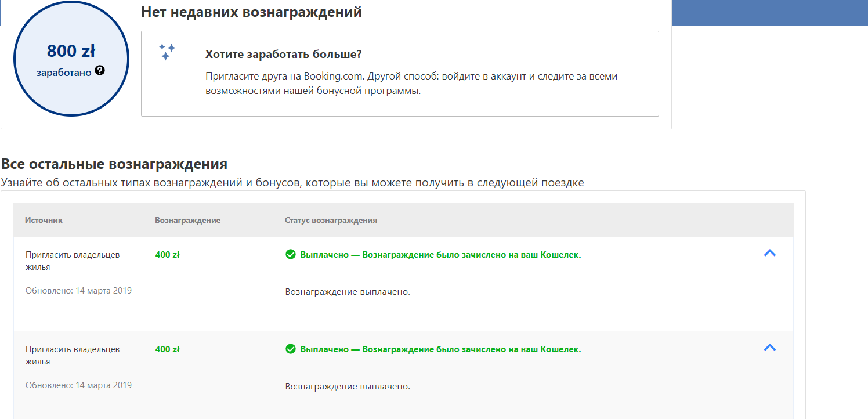Click the 400 zł amount in the first row

167,254
